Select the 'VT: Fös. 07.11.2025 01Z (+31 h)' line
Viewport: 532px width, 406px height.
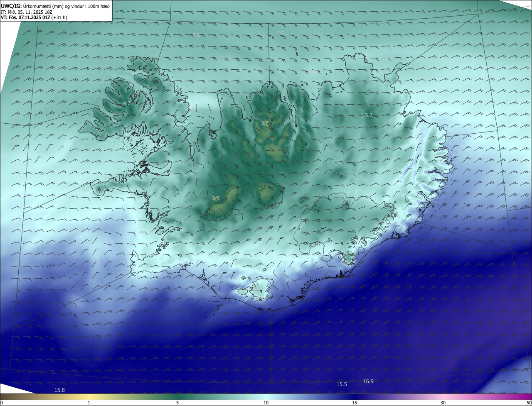pos(34,17)
